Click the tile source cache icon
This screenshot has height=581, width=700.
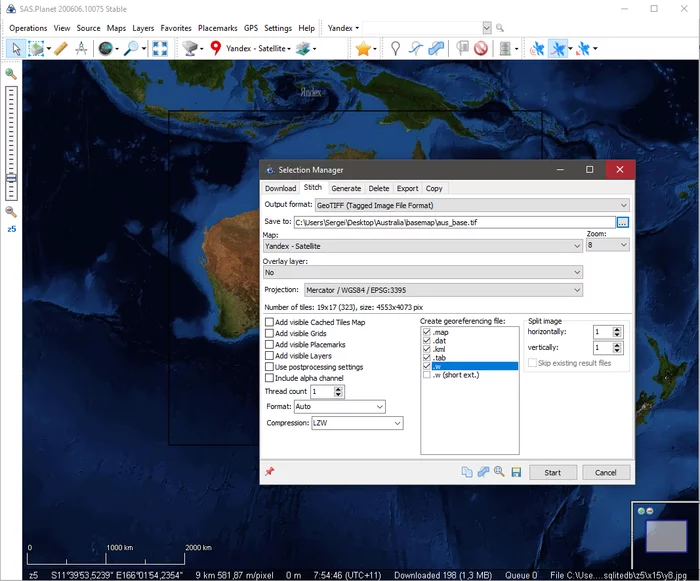click(x=191, y=48)
